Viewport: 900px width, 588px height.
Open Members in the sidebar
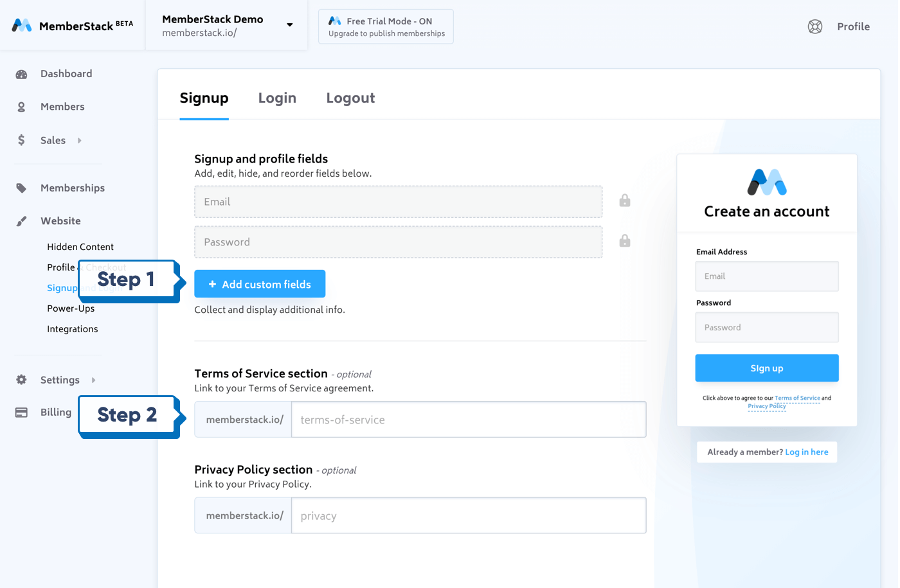[x=62, y=107]
